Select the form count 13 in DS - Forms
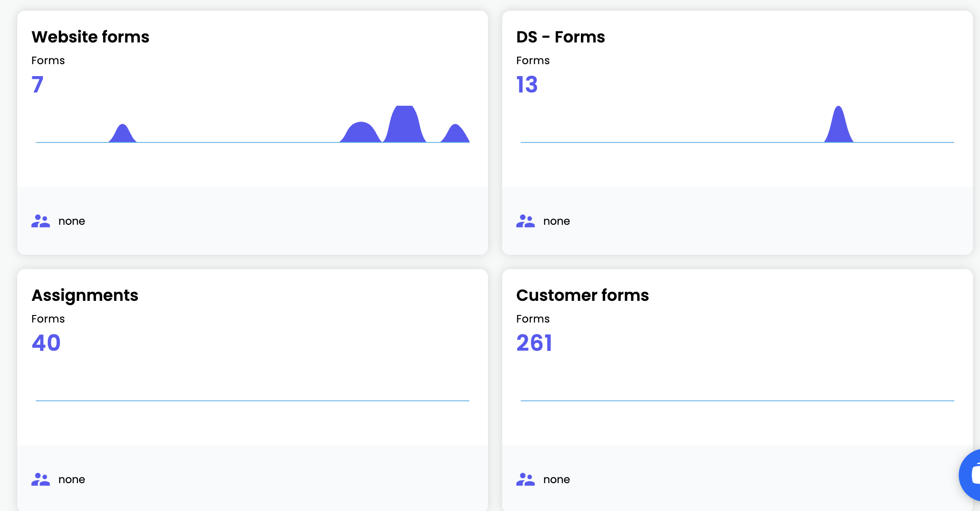This screenshot has width=980, height=511. (x=527, y=84)
